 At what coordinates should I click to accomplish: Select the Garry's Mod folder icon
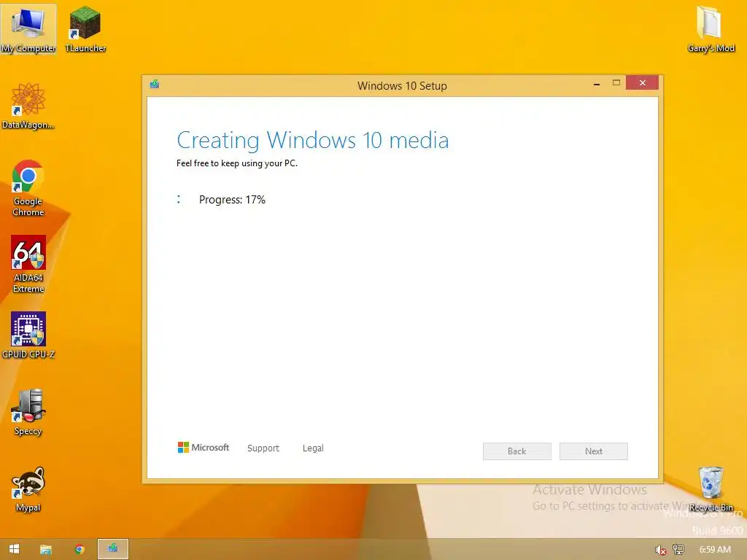(711, 29)
